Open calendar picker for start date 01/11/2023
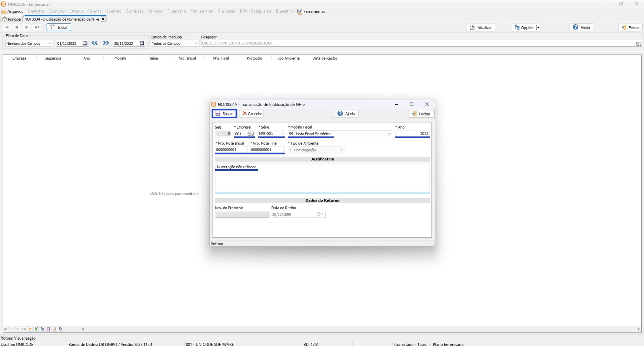The height and width of the screenshot is (346, 644). pyautogui.click(x=85, y=43)
